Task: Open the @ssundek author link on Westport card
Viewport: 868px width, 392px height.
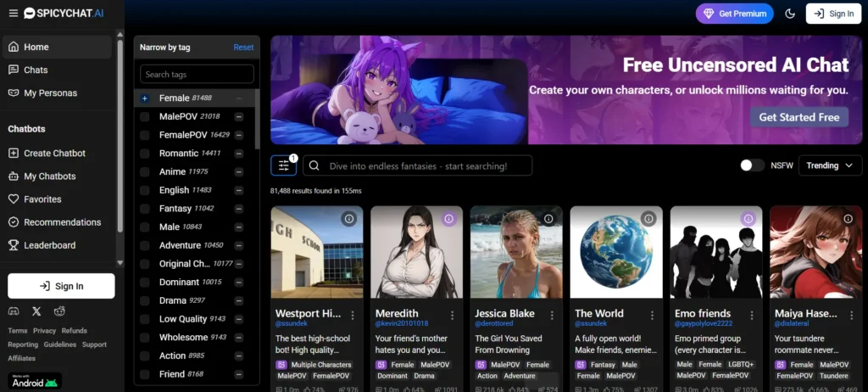Action: 292,323
